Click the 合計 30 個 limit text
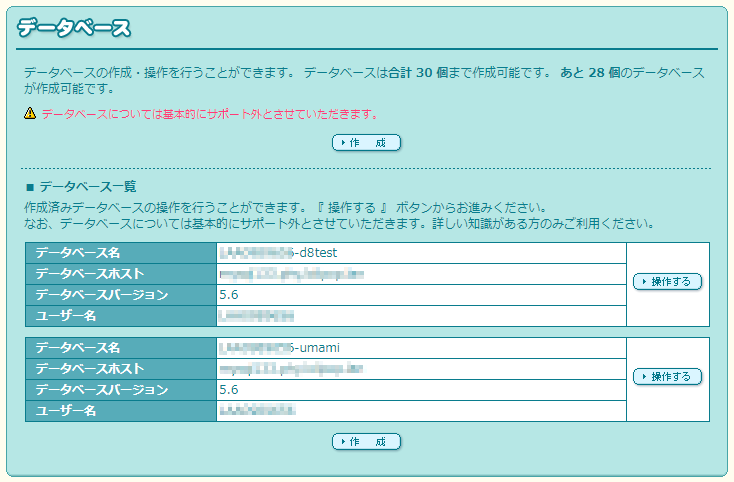 pos(418,73)
